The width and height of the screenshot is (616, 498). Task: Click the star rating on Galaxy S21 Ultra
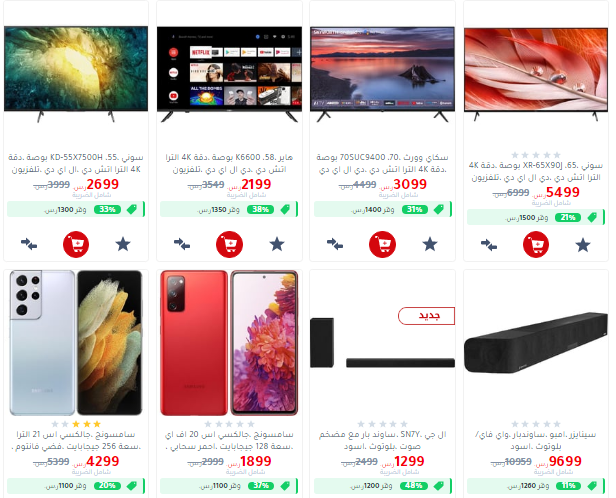pyautogui.click(x=76, y=424)
